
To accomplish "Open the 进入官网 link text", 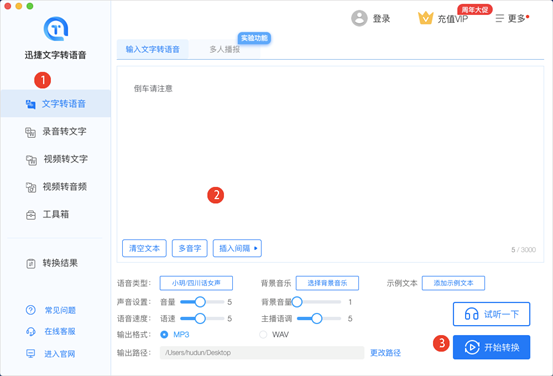I will (x=60, y=354).
